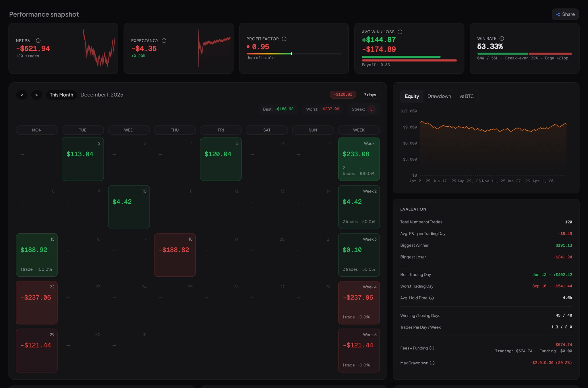Open Avg. Hold Time info icon
This screenshot has height=388, width=588.
[x=432, y=298]
